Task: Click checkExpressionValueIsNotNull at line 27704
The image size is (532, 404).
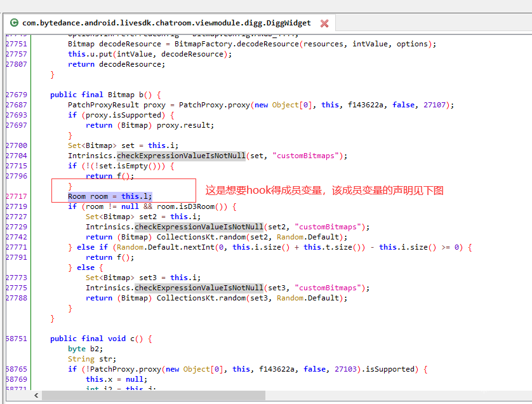Action: click(x=181, y=156)
